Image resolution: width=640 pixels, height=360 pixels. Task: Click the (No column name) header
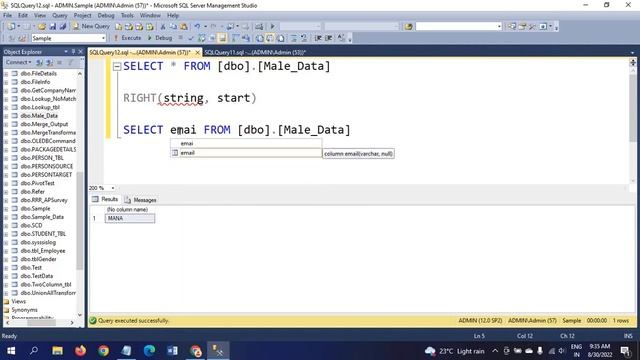pos(127,209)
